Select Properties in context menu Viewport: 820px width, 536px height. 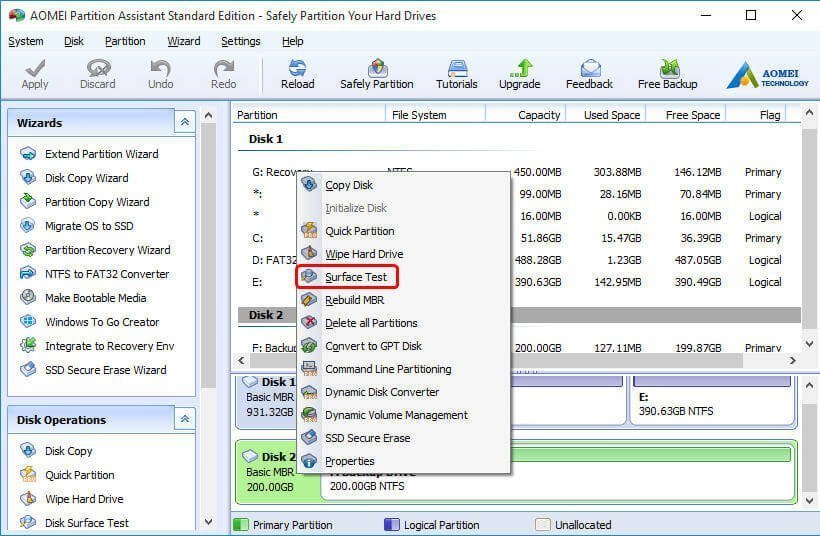403,461
